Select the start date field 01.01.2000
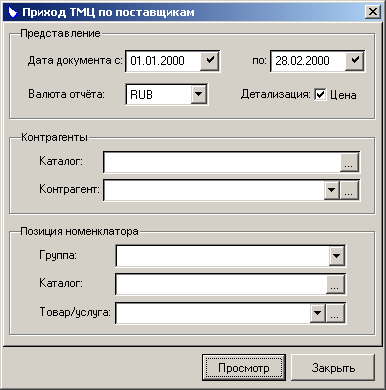 163,61
